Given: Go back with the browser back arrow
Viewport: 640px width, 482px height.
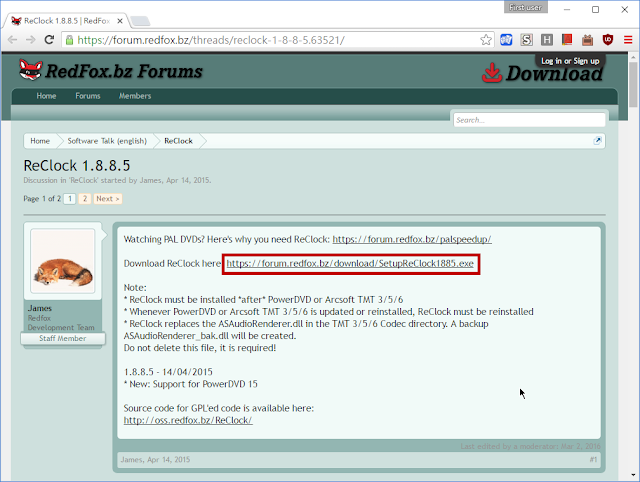Looking at the screenshot, I should (x=12, y=40).
